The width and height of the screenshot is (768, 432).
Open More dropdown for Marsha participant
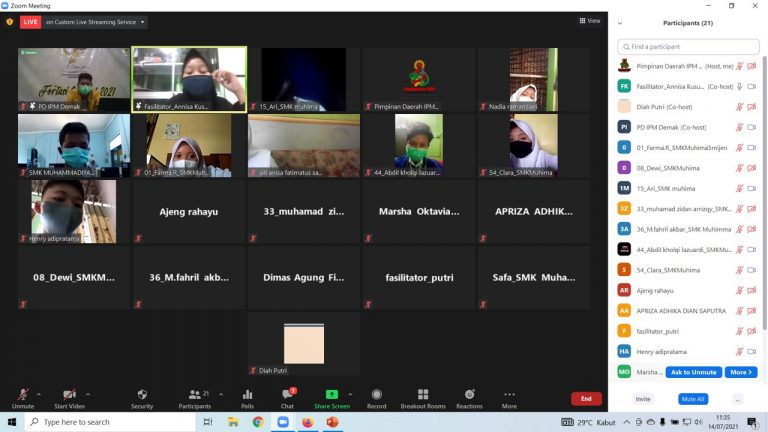741,372
